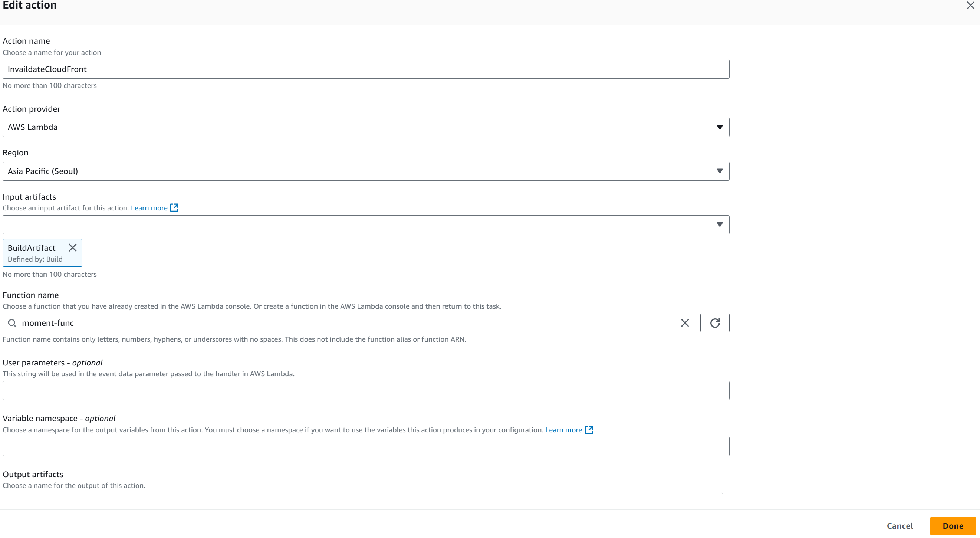Click the 'Edit action' heading
Screen dimensions: 980x538
(x=30, y=5)
